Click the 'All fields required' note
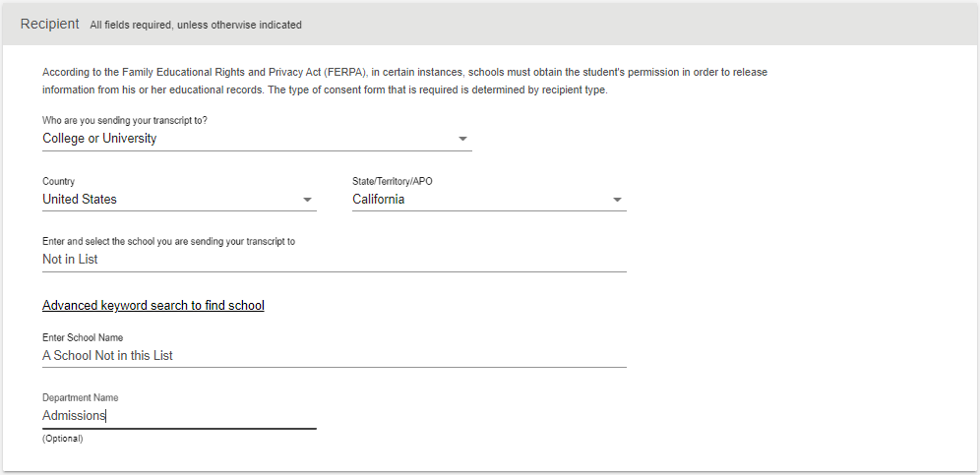 tap(196, 25)
